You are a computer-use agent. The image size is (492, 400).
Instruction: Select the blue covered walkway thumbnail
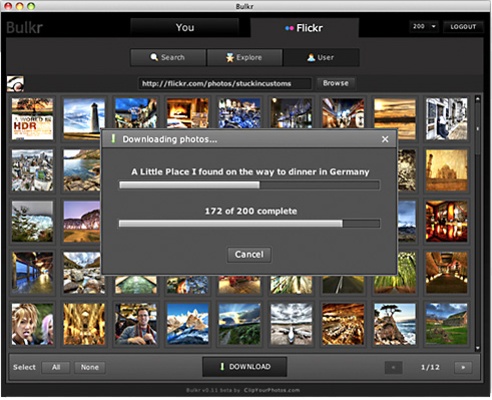click(32, 273)
